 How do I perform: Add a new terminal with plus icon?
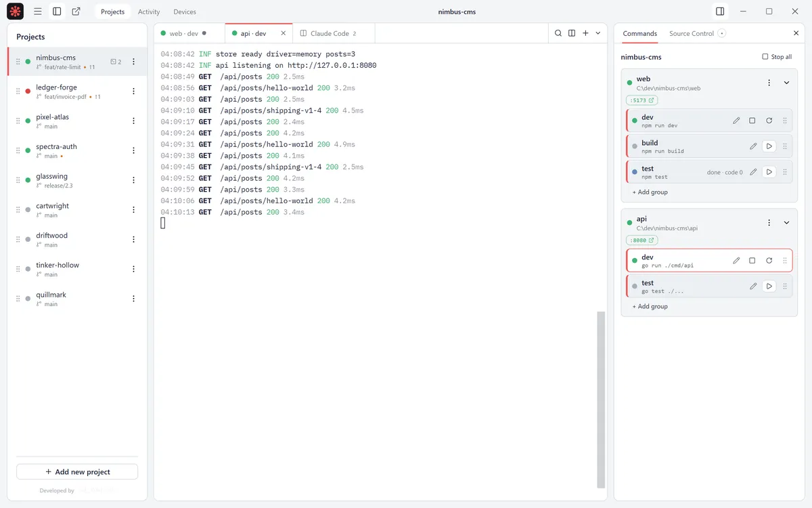[x=585, y=33]
